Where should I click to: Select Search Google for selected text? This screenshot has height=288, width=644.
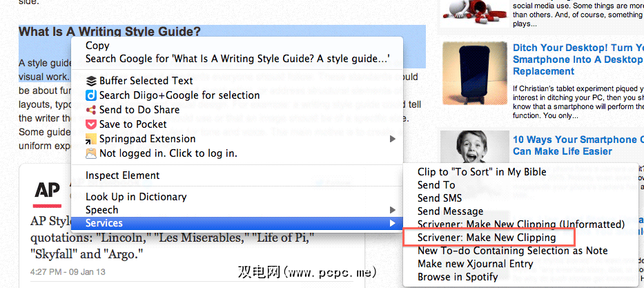click(x=237, y=58)
